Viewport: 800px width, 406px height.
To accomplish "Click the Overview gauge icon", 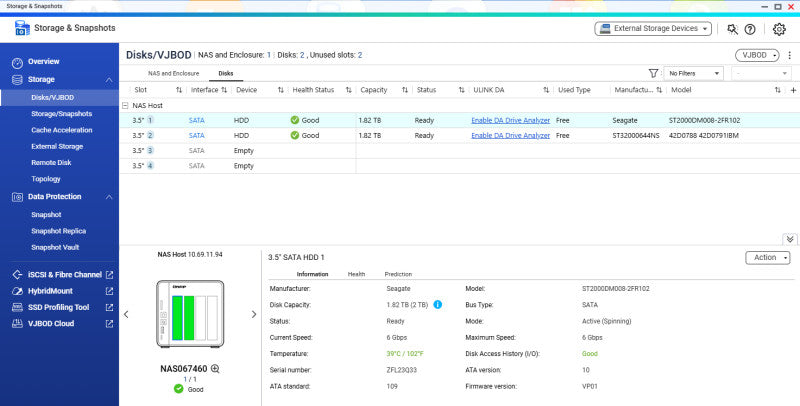I will (x=17, y=63).
